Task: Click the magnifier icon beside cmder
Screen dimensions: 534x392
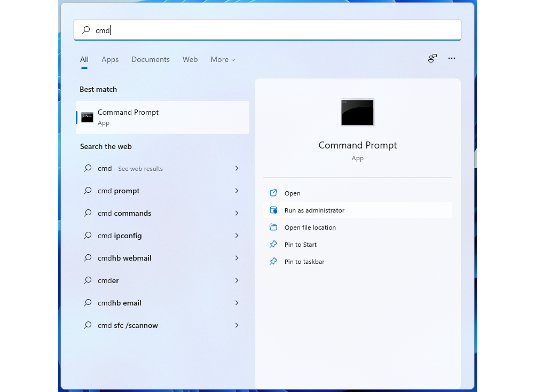Action: click(x=88, y=280)
